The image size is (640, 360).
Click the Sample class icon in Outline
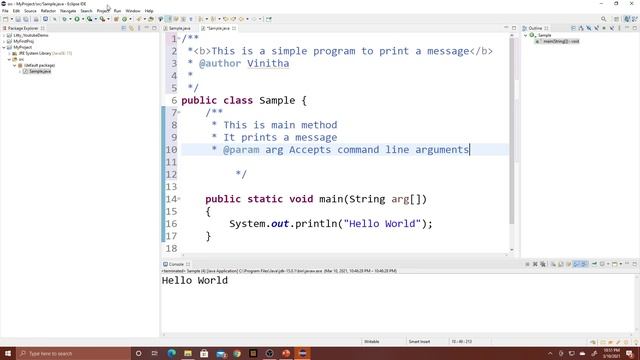click(532, 36)
